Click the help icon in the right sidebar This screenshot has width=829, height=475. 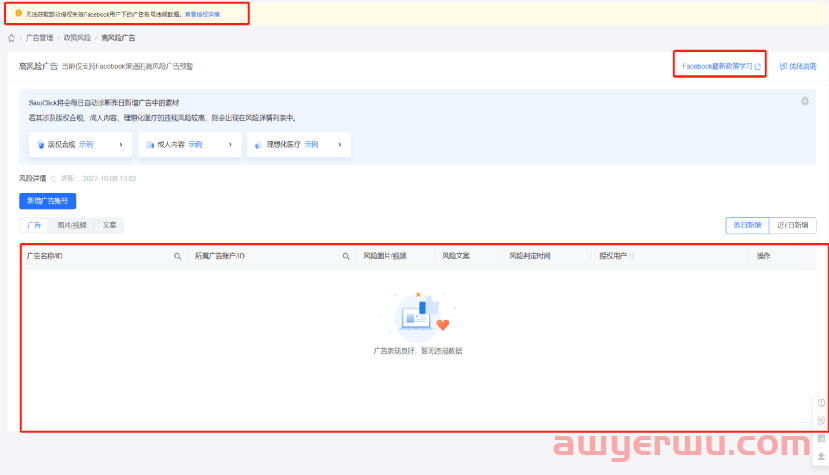(x=821, y=403)
